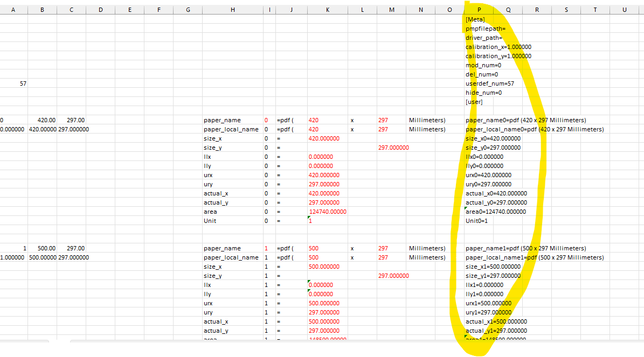Click the Unit label in column H
Image resolution: width=644 pixels, height=357 pixels.
210,221
